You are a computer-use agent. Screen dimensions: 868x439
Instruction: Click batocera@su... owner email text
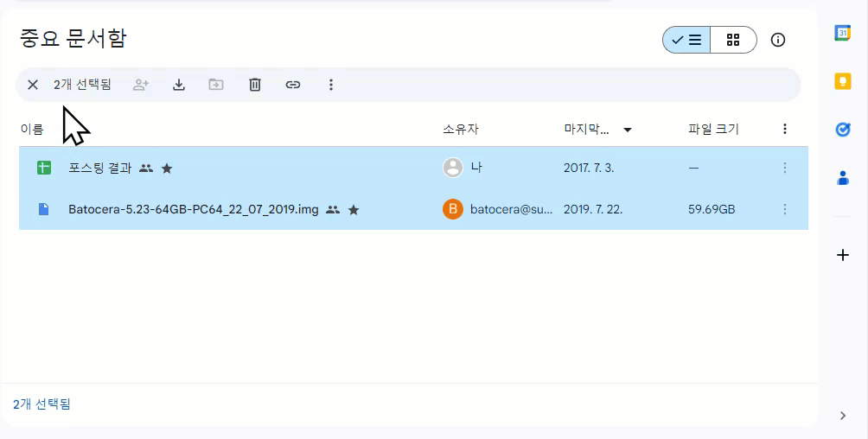[x=511, y=209]
